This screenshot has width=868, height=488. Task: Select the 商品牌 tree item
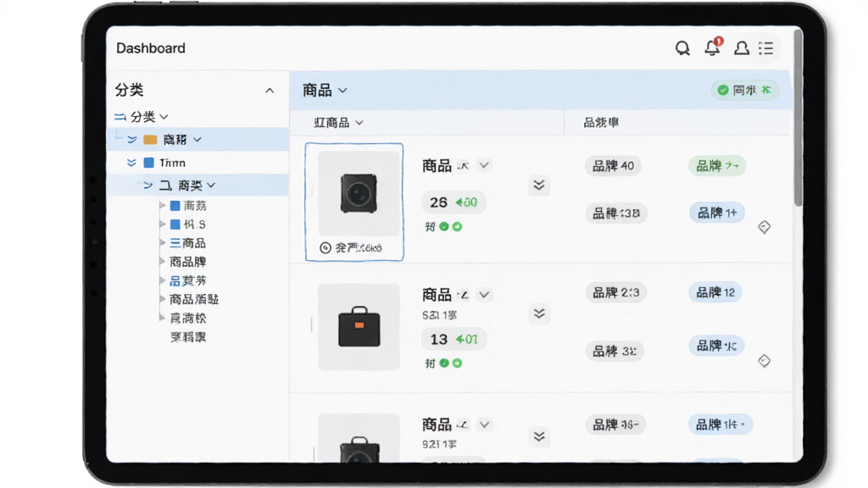click(187, 262)
